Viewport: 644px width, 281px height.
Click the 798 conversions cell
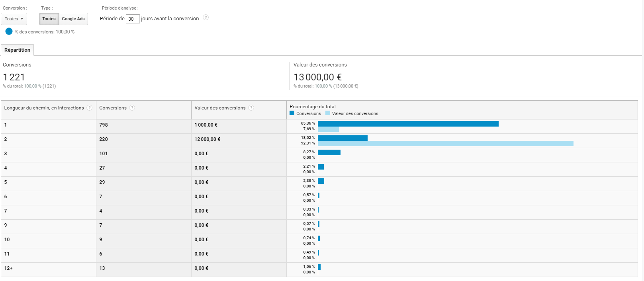point(104,125)
